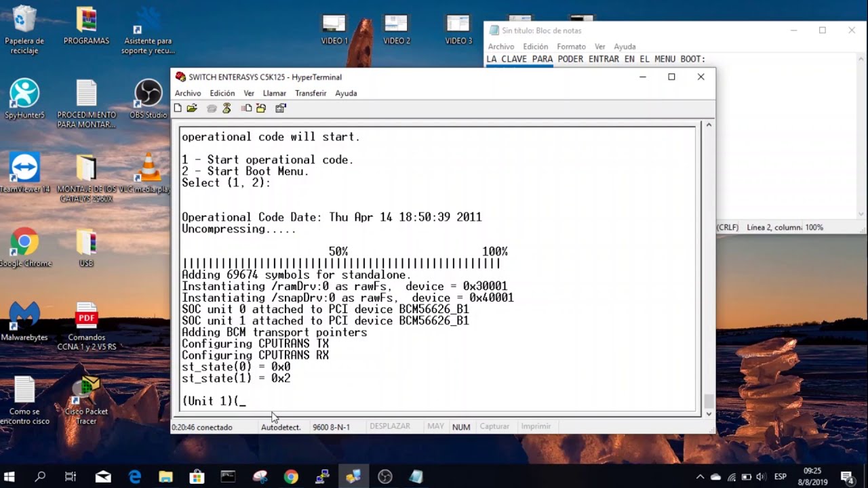Select the VIDEO 3 desktop icon
Image resolution: width=868 pixels, height=488 pixels.
tap(458, 29)
